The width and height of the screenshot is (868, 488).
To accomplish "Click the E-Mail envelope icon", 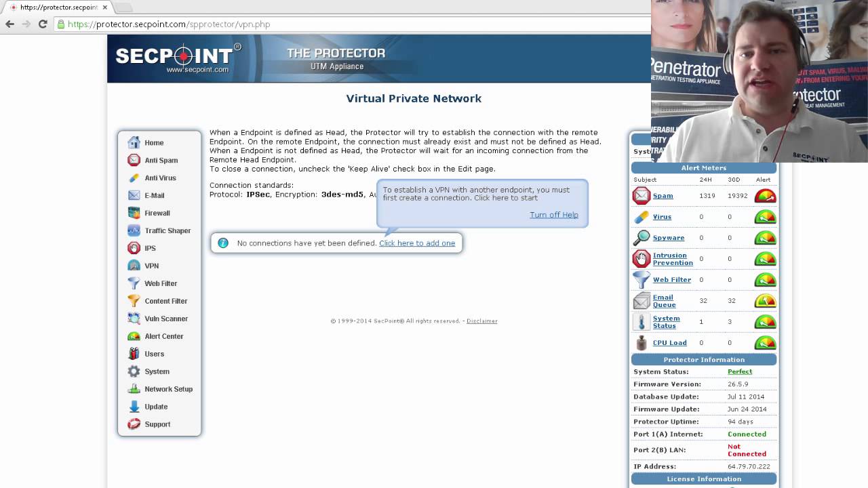I will coord(134,195).
